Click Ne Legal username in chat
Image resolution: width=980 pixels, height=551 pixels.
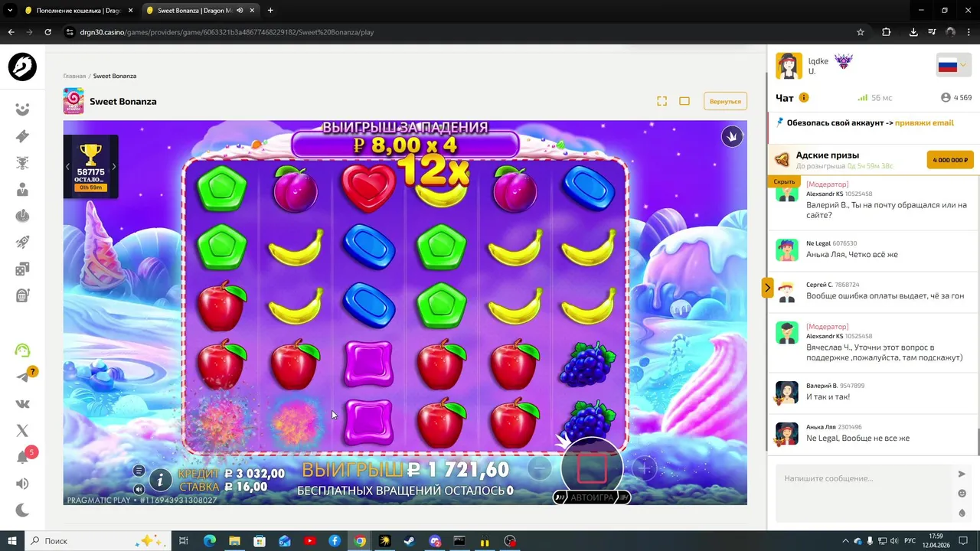tap(818, 243)
